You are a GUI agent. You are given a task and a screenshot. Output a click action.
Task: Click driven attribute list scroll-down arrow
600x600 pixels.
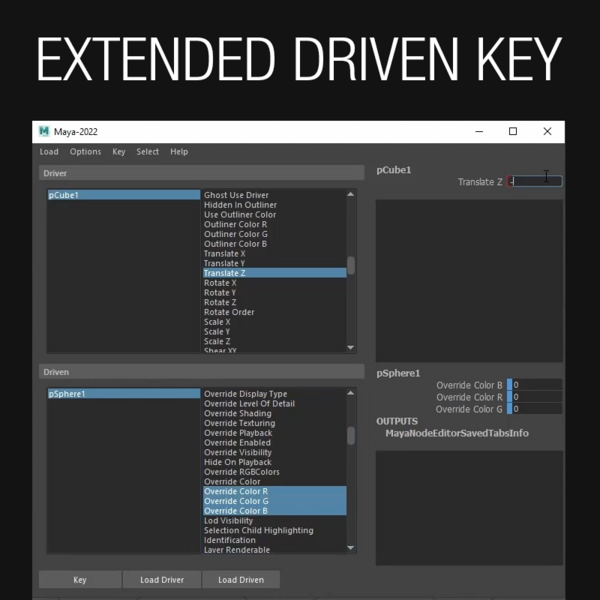(351, 548)
